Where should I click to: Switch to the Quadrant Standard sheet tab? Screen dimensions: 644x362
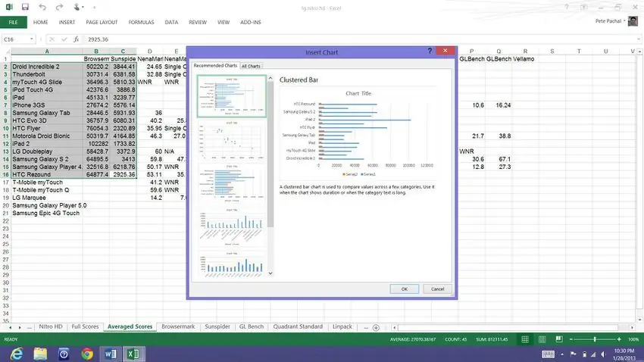tap(298, 326)
